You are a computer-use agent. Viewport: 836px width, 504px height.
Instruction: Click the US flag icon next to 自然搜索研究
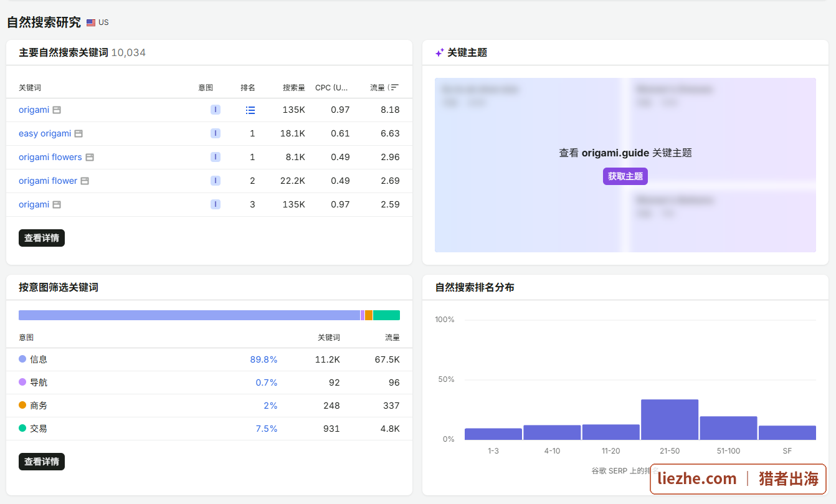(91, 22)
